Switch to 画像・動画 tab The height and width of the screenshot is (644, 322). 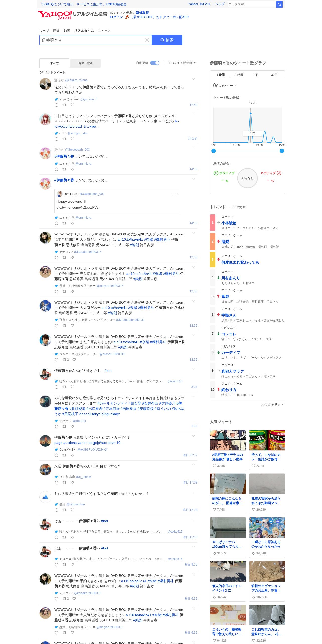[86, 63]
